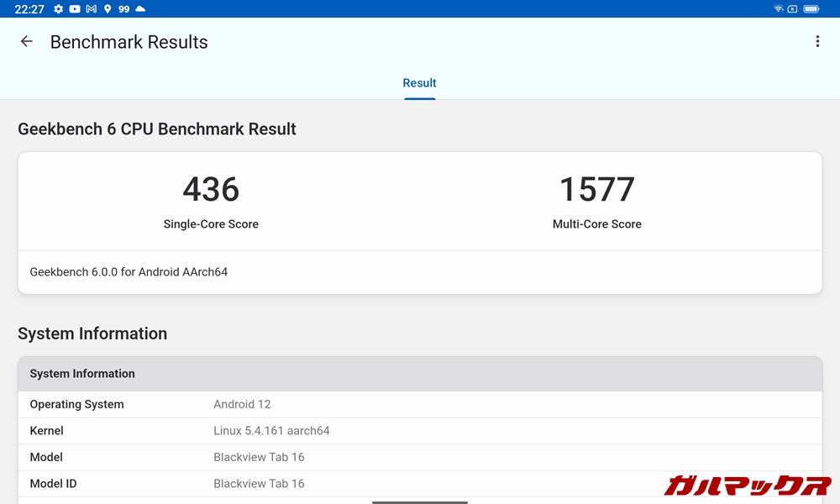Tap the Geekbench 6.0.0 version text
Screen dimensions: 840x504
click(x=129, y=272)
